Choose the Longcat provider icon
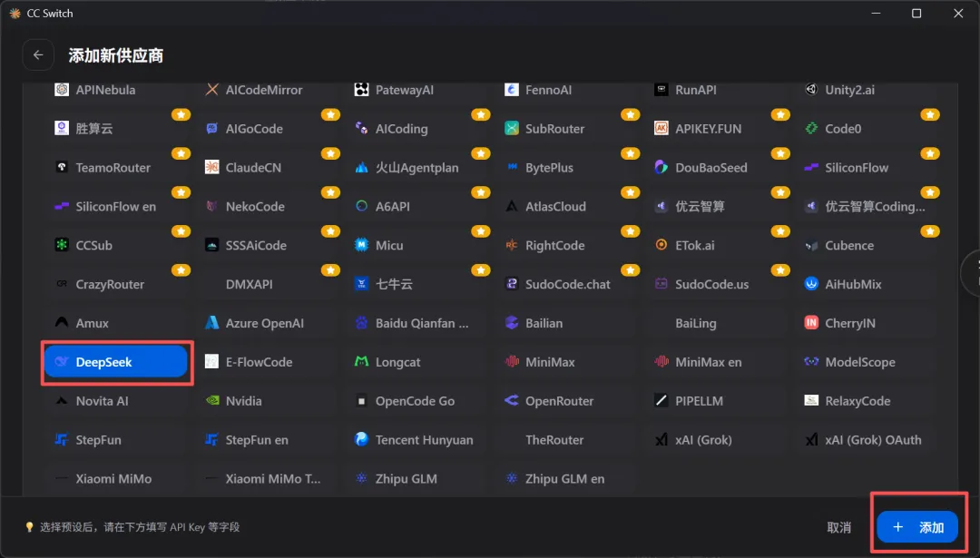This screenshot has width=980, height=558. [x=361, y=361]
